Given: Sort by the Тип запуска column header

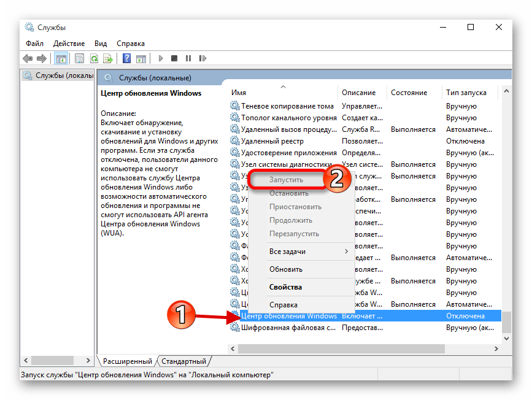Looking at the screenshot, I should [466, 93].
